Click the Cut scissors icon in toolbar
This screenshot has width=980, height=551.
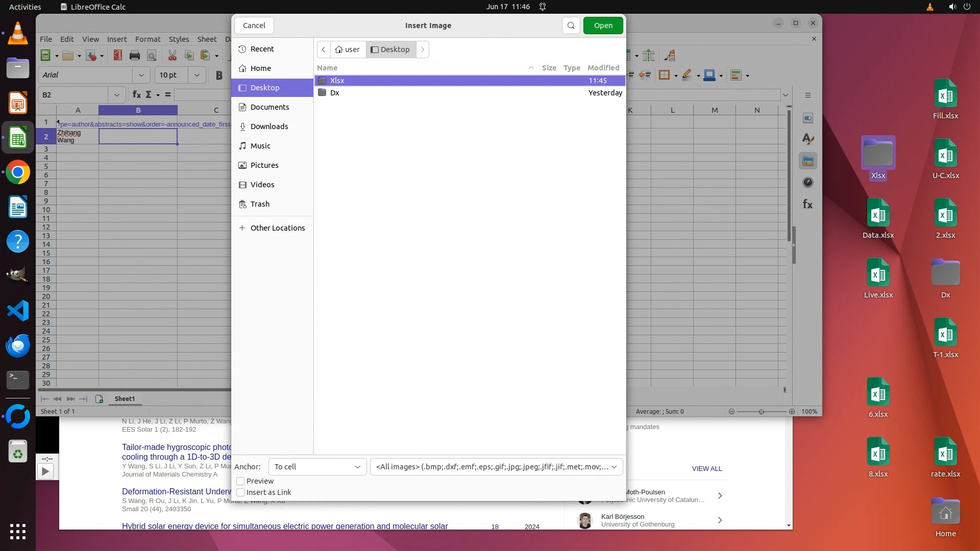[173, 56]
